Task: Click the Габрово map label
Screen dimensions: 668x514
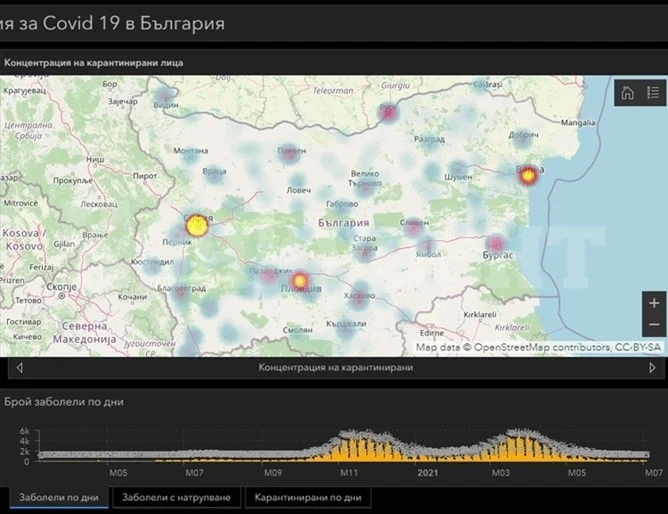Action: [x=342, y=204]
